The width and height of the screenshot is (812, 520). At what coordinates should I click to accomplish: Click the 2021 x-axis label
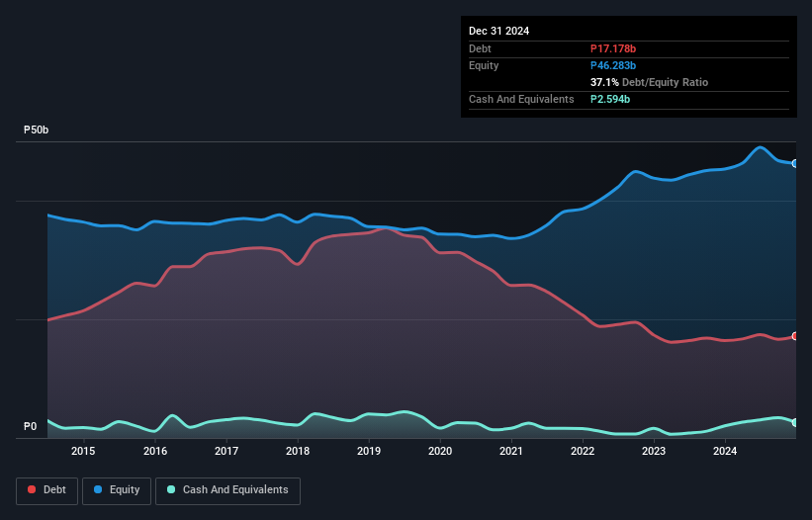coord(511,451)
